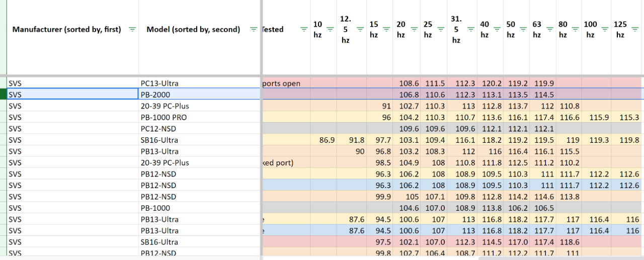
Task: Select the 104.9 value under 20 hz
Action: pyautogui.click(x=407, y=162)
